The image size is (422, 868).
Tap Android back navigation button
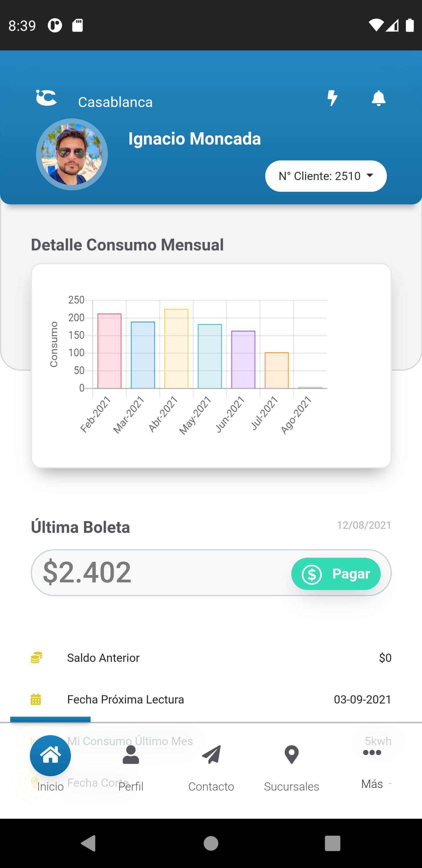[x=89, y=843]
